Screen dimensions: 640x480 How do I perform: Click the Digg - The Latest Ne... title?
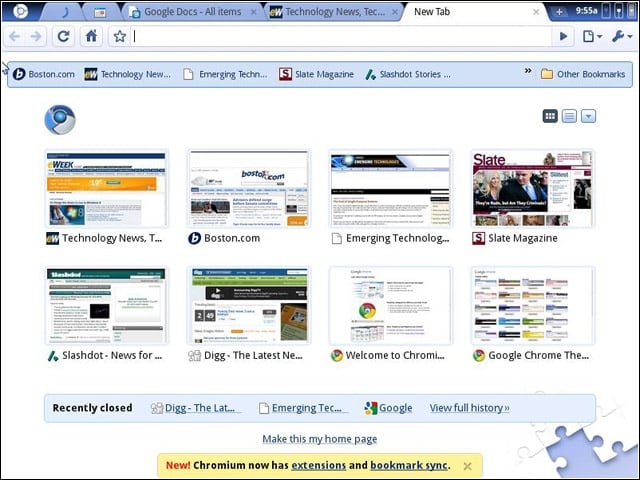coord(253,355)
